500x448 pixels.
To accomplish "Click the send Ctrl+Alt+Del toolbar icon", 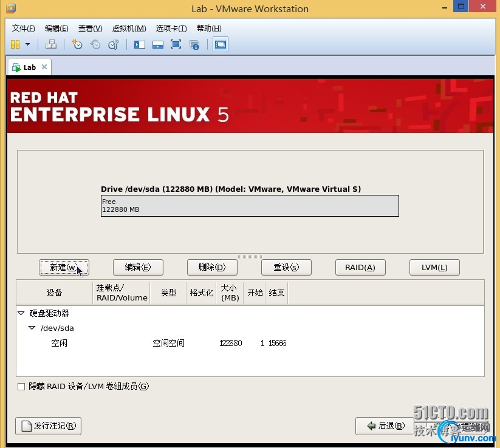I will (51, 44).
